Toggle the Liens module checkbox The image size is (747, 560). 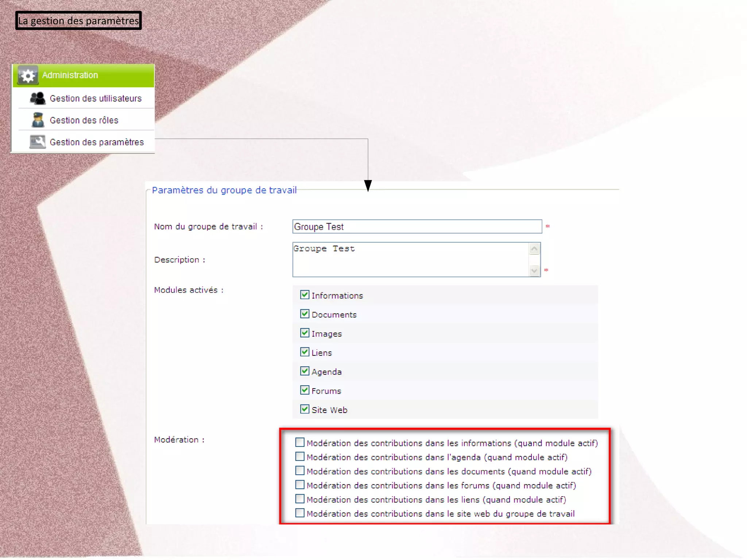[305, 352]
